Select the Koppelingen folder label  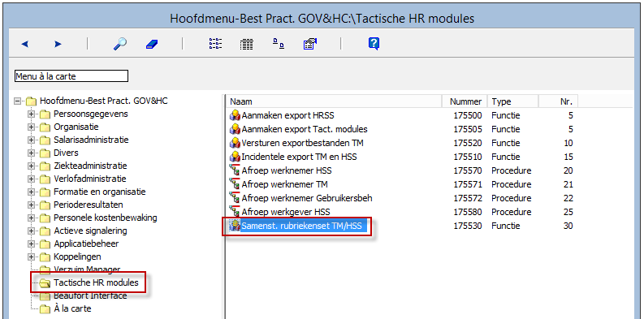coord(77,257)
